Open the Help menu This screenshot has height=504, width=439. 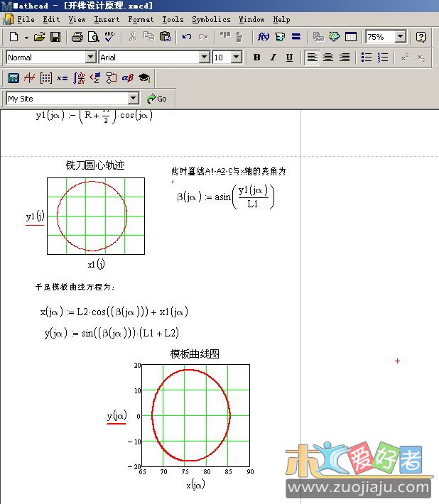[x=281, y=20]
